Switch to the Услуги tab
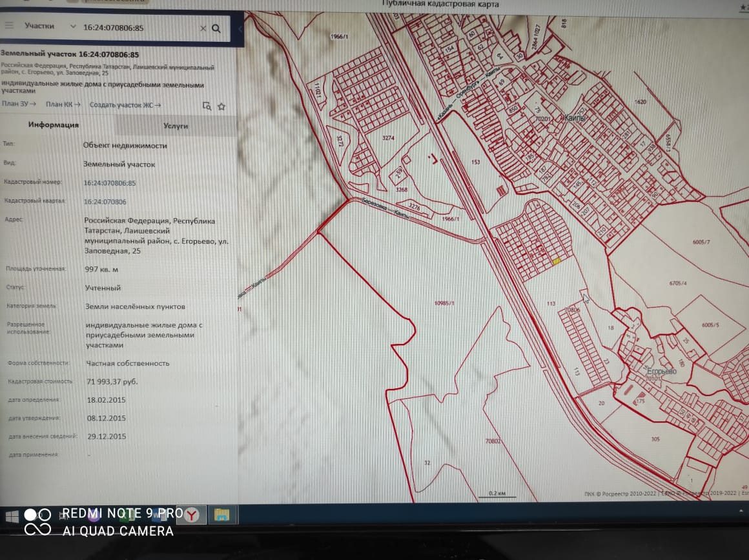The image size is (749, 560). point(176,126)
